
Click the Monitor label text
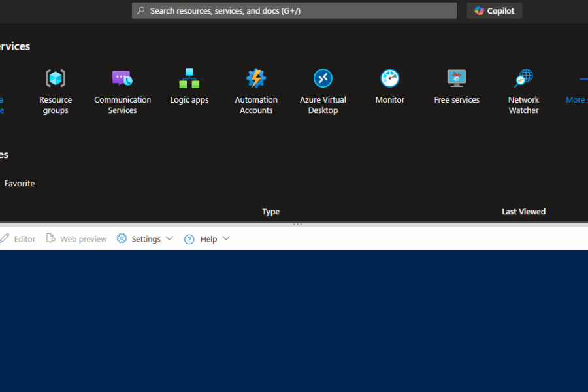click(390, 100)
